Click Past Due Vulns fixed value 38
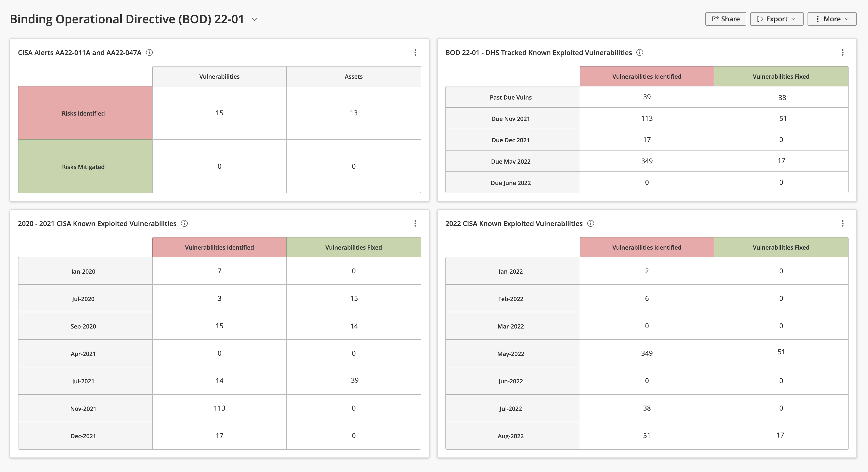 click(x=782, y=98)
